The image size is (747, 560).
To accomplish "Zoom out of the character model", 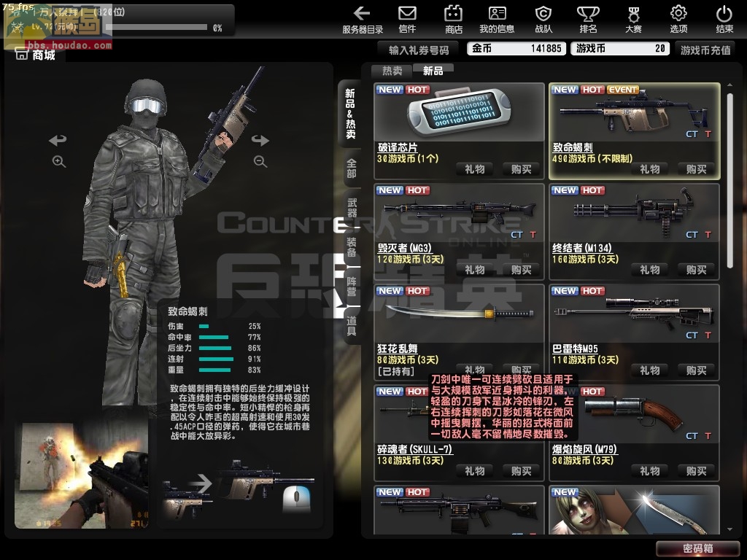I will coord(260,161).
